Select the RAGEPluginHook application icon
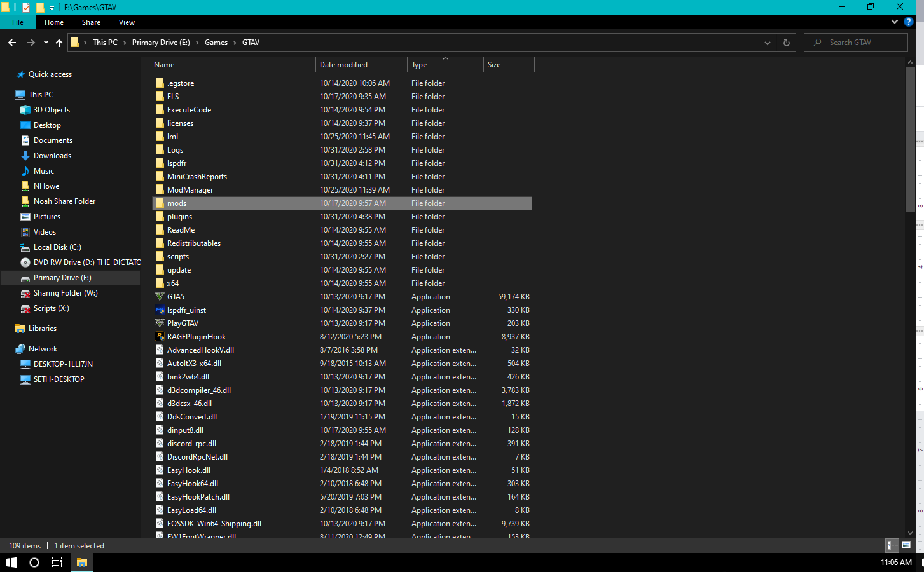 coord(160,337)
